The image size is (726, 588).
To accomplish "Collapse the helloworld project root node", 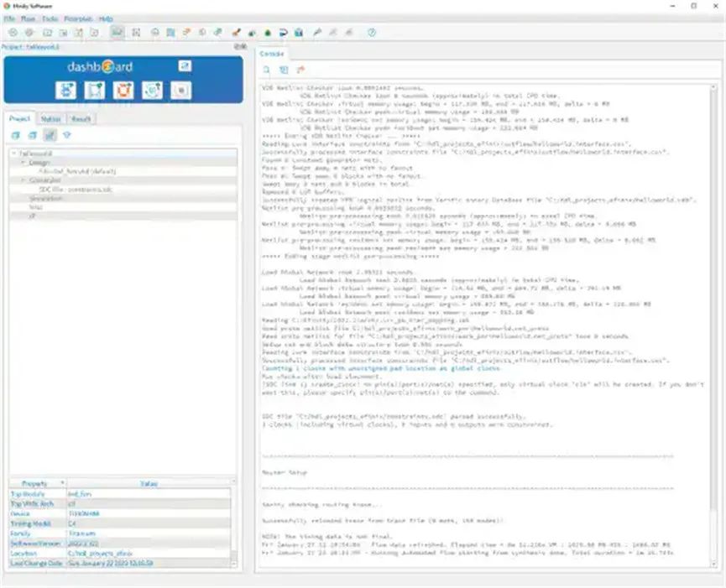I will 13,154.
